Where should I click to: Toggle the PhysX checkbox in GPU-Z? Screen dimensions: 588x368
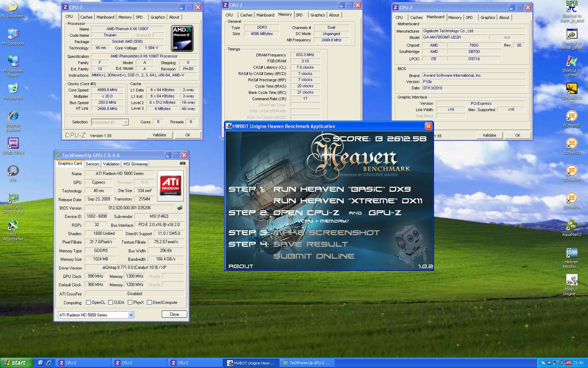[x=130, y=302]
